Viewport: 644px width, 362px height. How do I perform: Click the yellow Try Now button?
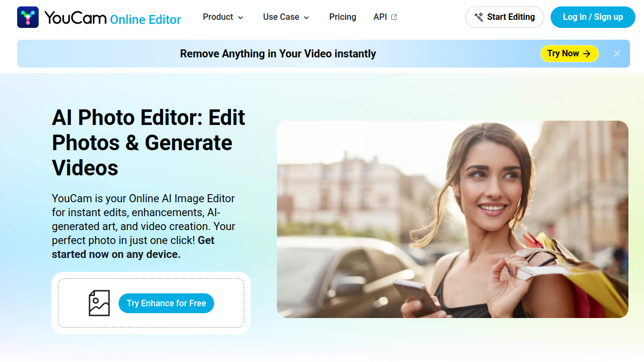569,54
